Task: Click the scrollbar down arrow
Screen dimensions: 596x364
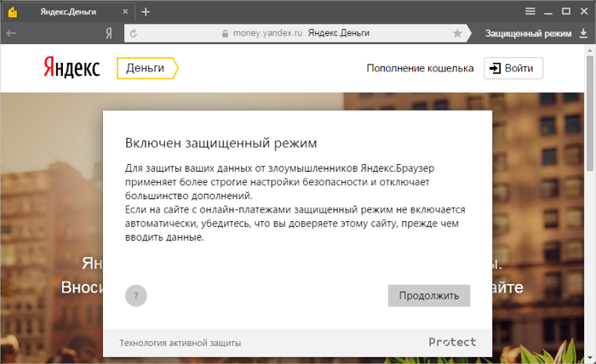Action: coord(590,358)
